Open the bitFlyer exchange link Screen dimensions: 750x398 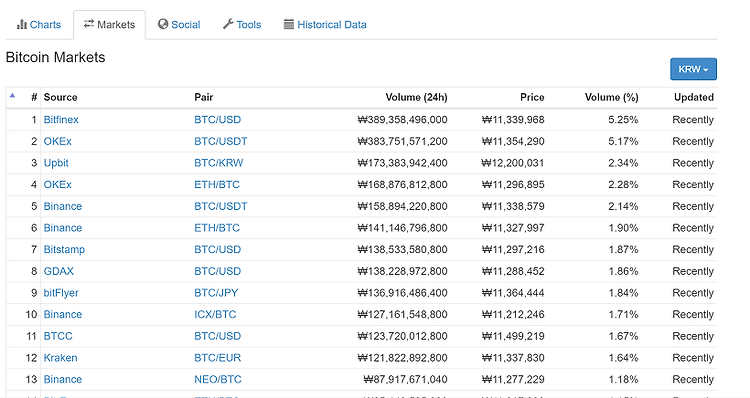61,293
